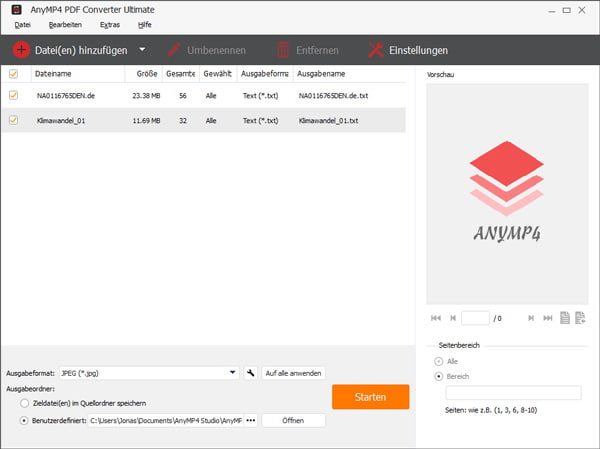Toggle the select-all checkbox in table header

(x=13, y=73)
